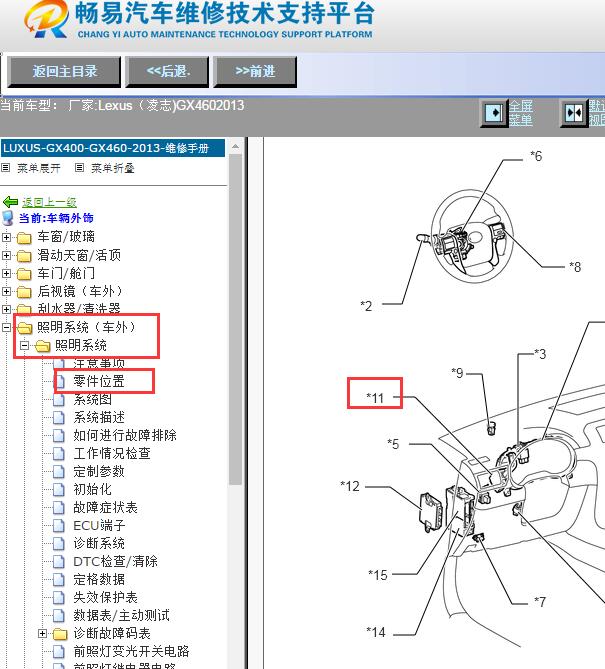Image resolution: width=605 pixels, height=669 pixels.
Task: Click the 诊断系统 document icon
Action: coord(59,544)
